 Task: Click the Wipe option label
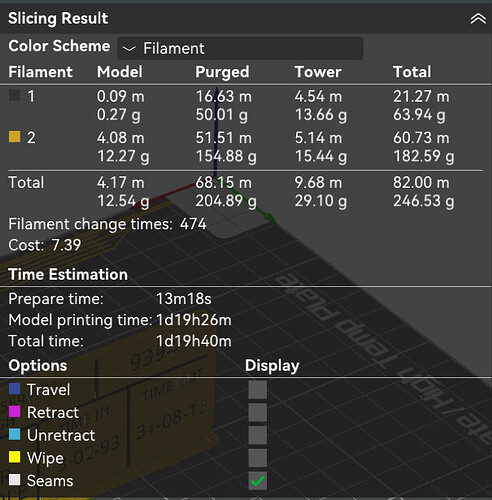[x=45, y=458]
